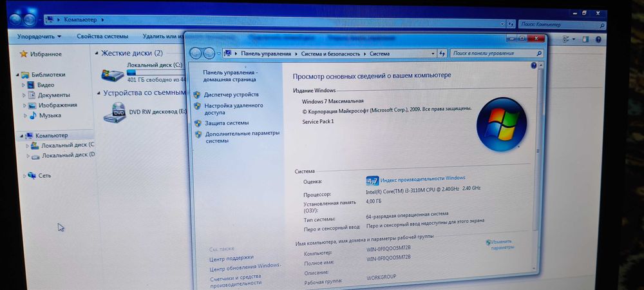The width and height of the screenshot is (644, 290).
Task: Click Windows 7 Максимальная edition text
Action: coord(333,101)
